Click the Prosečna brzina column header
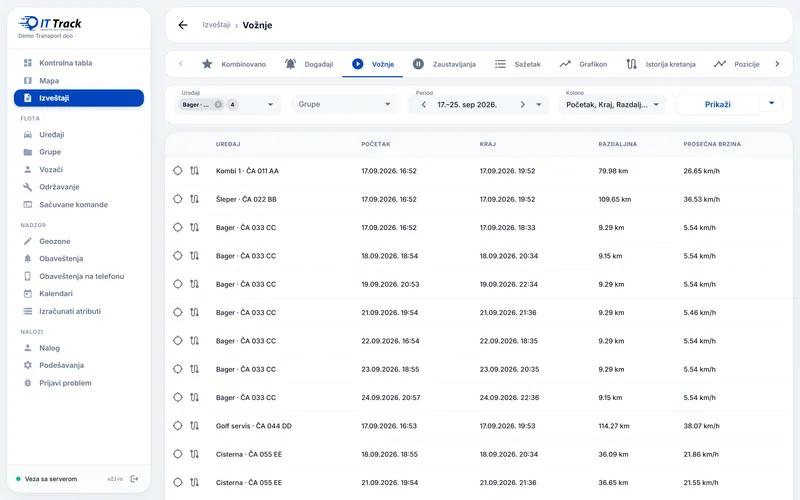The height and width of the screenshot is (500, 800). click(x=712, y=144)
